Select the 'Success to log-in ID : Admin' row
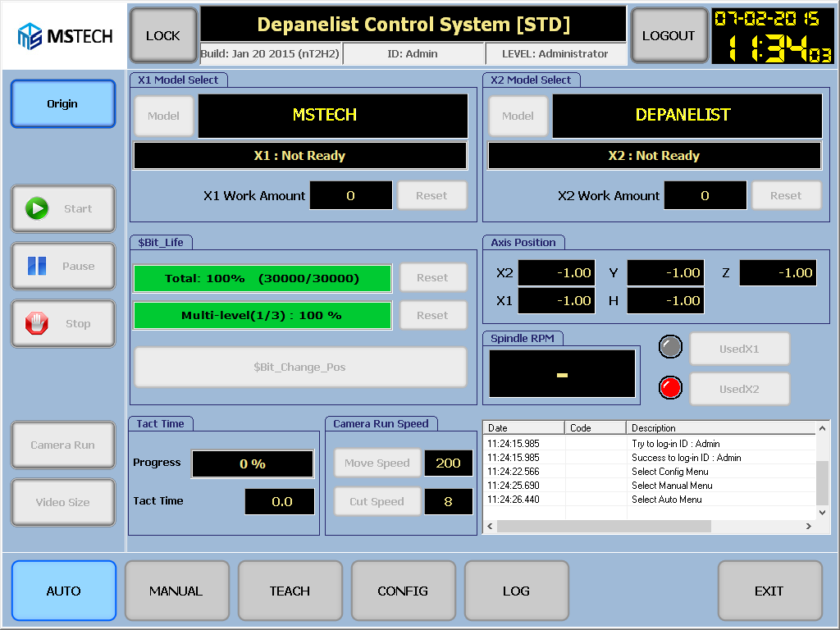Image resolution: width=840 pixels, height=630 pixels. [650, 458]
